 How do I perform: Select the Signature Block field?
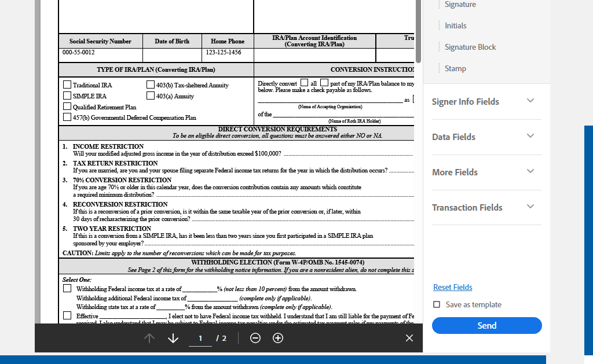(x=470, y=47)
